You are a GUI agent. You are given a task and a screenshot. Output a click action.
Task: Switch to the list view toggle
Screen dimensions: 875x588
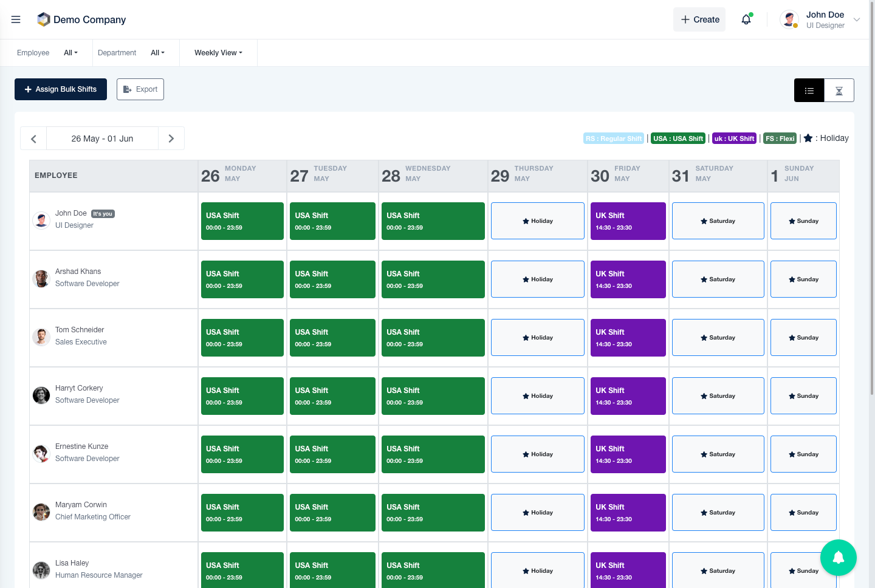[809, 91]
